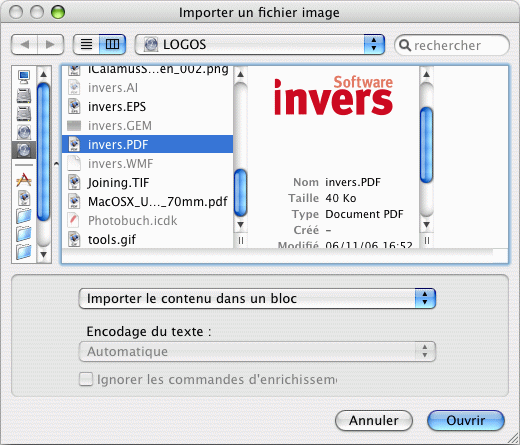The height and width of the screenshot is (445, 520).
Task: Click the search magnifier icon
Action: (405, 45)
